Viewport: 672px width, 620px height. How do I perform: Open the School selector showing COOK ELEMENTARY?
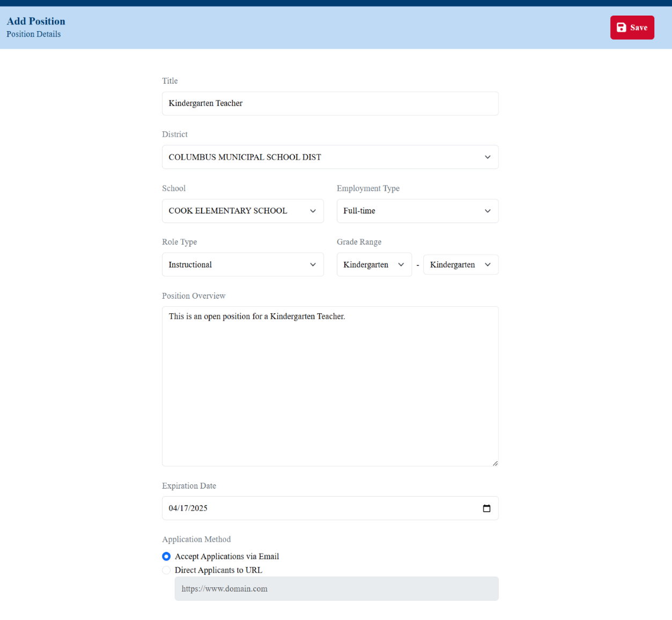click(x=242, y=211)
